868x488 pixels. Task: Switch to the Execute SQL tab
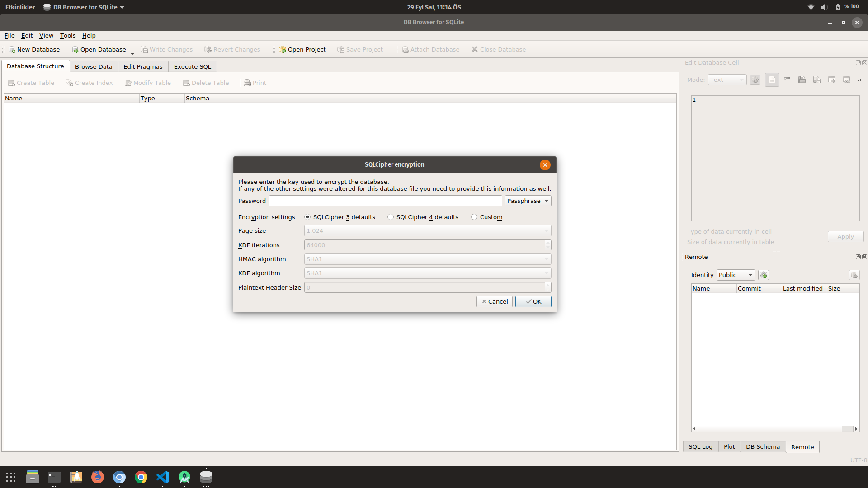(192, 67)
